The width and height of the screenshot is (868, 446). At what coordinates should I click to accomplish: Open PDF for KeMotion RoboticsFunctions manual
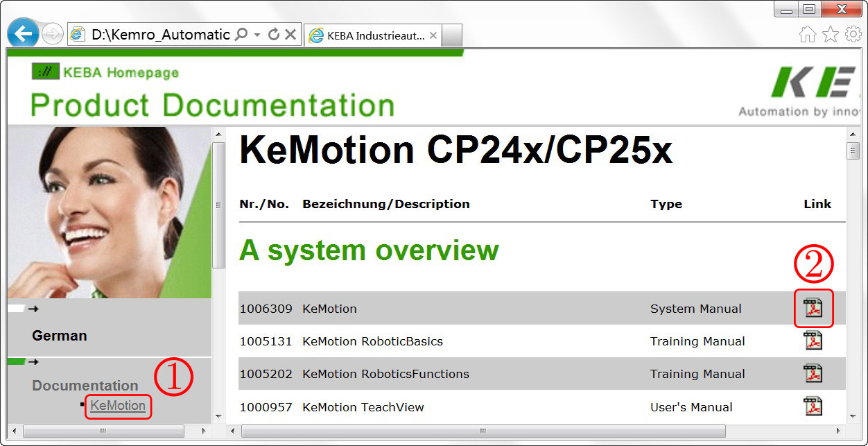point(813,373)
